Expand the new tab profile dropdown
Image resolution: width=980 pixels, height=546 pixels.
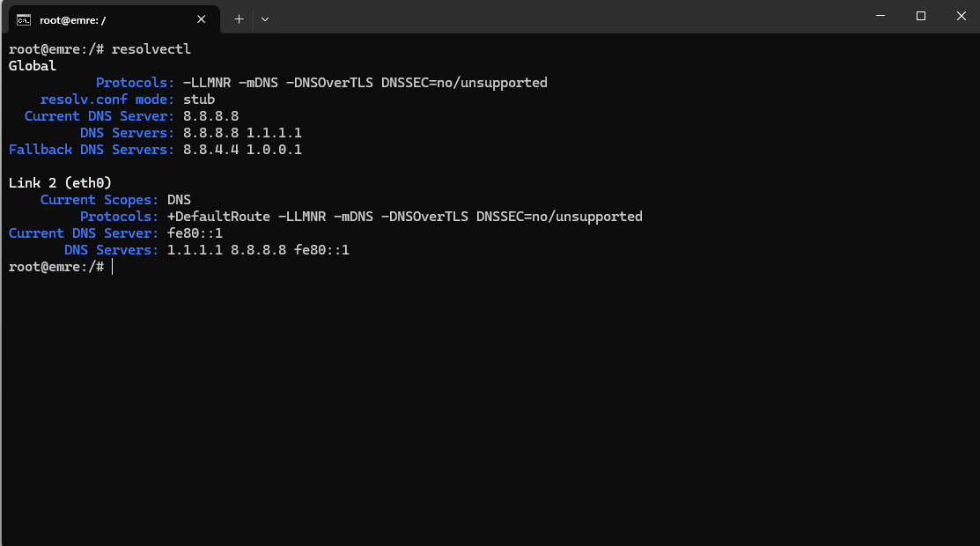tap(265, 19)
